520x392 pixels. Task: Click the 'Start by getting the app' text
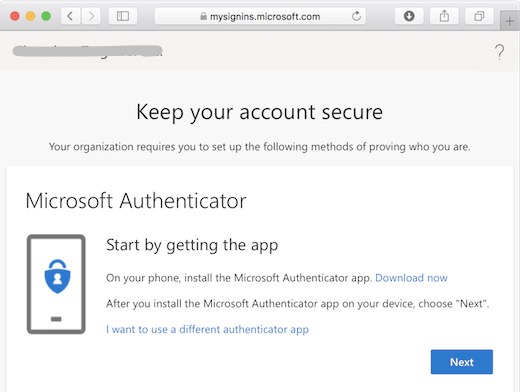click(x=192, y=245)
